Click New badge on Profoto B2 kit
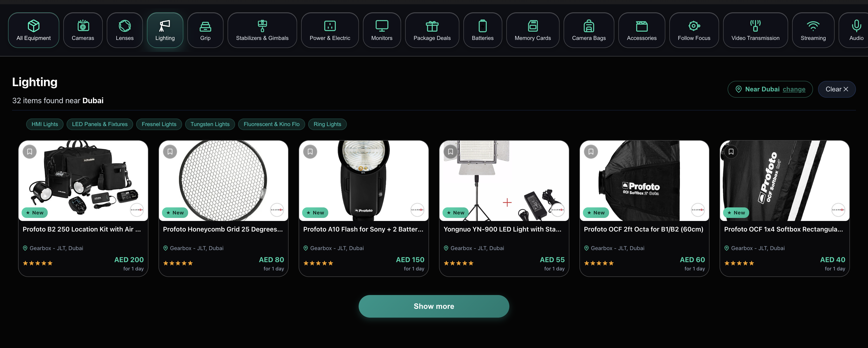The image size is (868, 348). 35,213
